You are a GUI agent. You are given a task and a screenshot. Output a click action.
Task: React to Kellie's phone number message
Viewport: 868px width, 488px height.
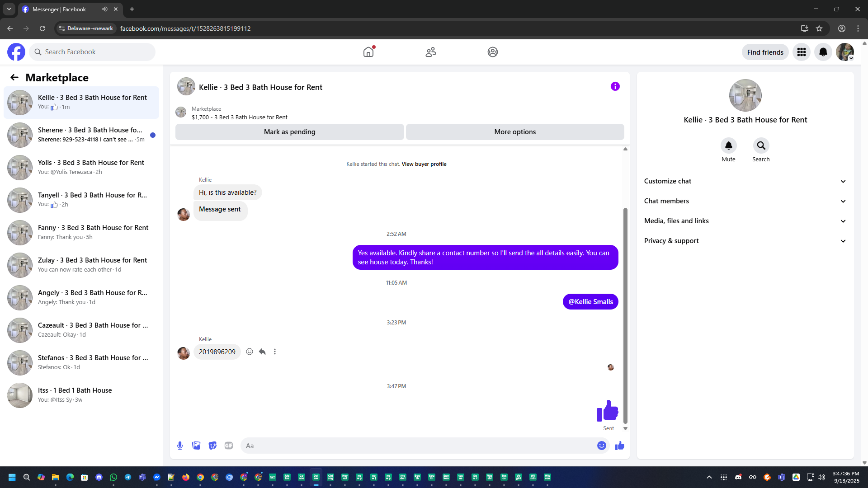[x=250, y=352]
